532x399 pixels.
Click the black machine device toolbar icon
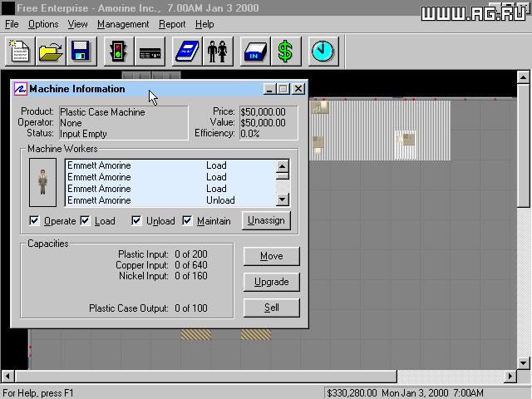[x=150, y=52]
